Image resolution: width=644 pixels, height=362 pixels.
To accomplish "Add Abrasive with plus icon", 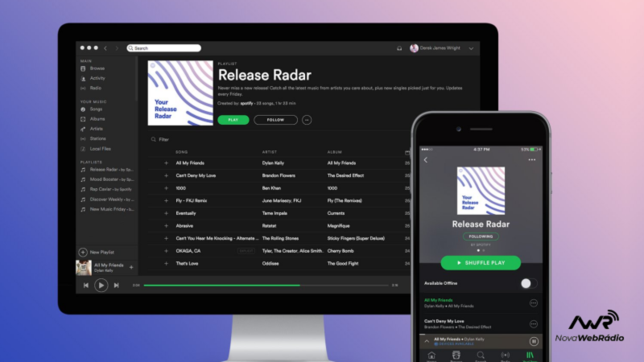I will [167, 226].
